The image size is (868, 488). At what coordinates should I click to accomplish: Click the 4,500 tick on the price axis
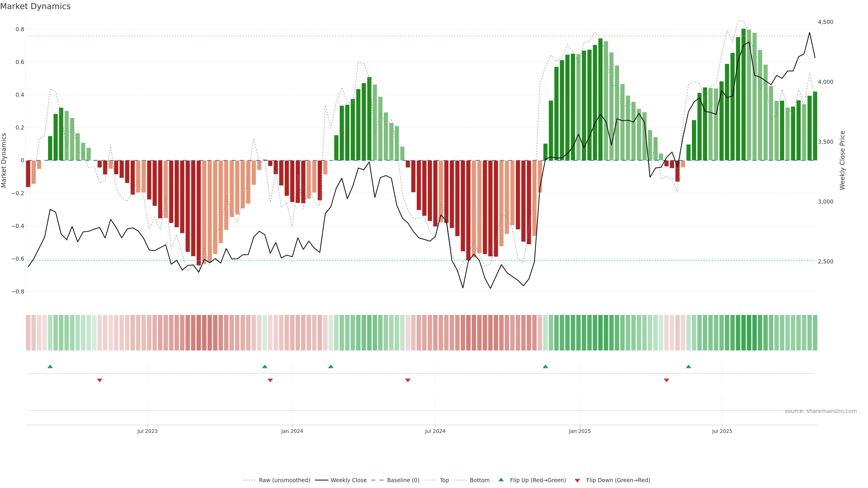(x=826, y=22)
